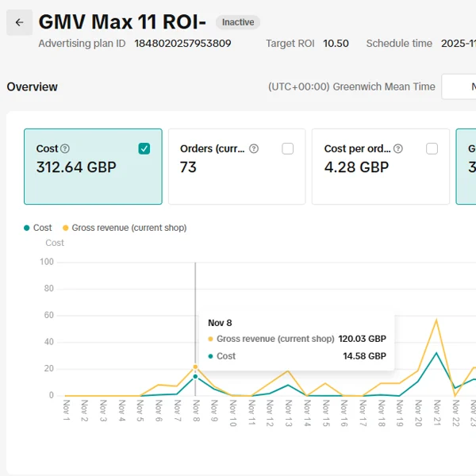
Task: Click the Target ROI value 10.50
Action: pyautogui.click(x=336, y=44)
